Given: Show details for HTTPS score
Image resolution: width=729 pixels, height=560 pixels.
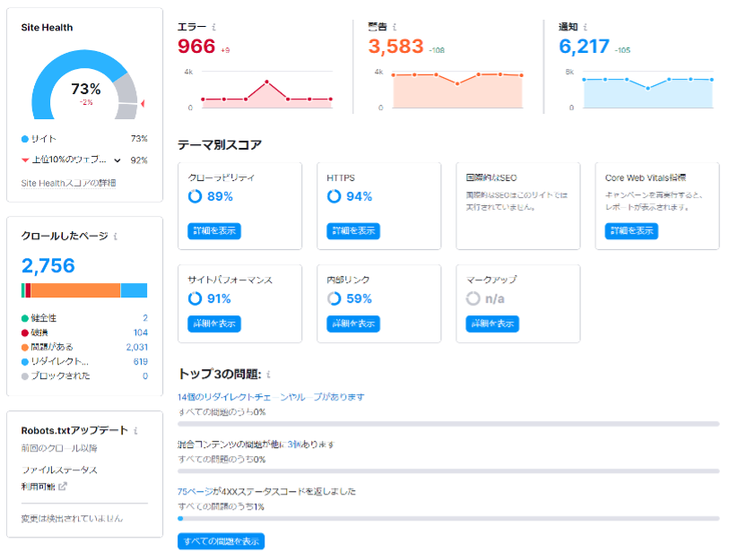Looking at the screenshot, I should tap(353, 231).
